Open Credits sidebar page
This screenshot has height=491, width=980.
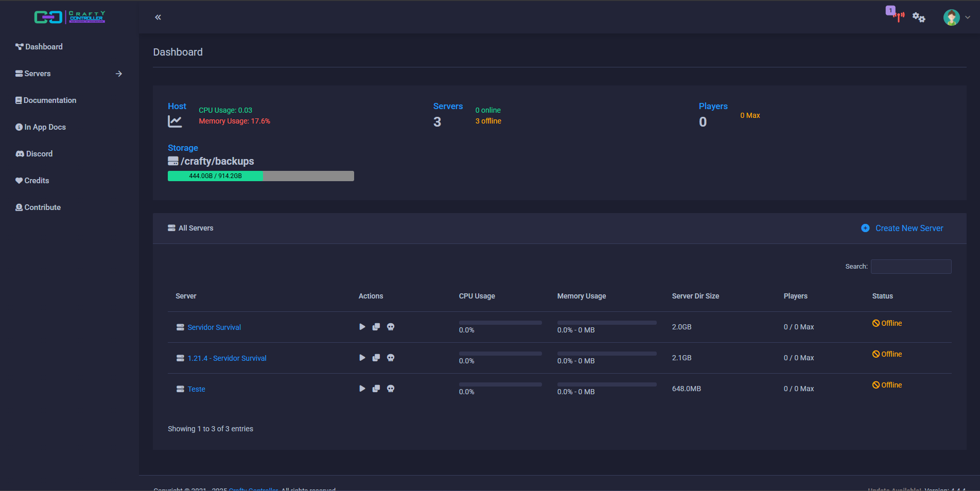[32, 181]
